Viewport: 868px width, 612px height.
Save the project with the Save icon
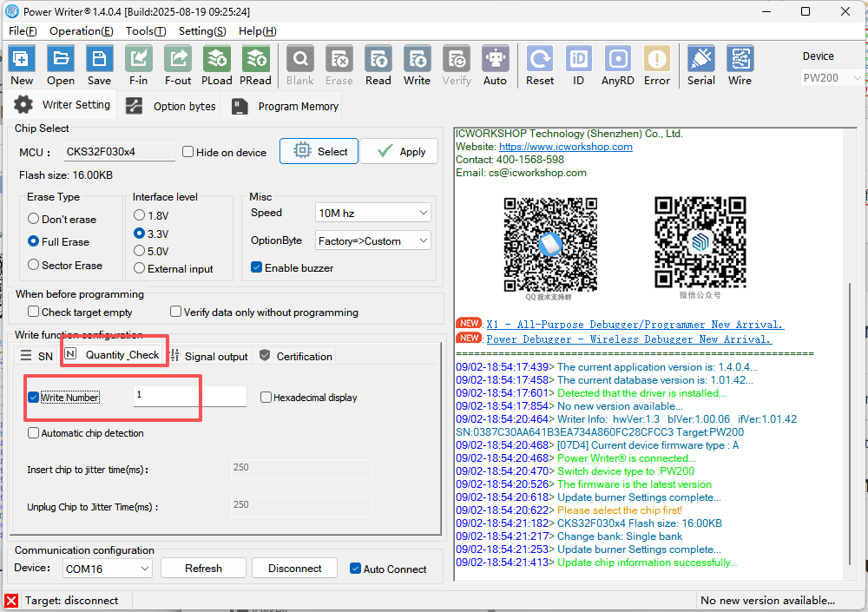99,59
